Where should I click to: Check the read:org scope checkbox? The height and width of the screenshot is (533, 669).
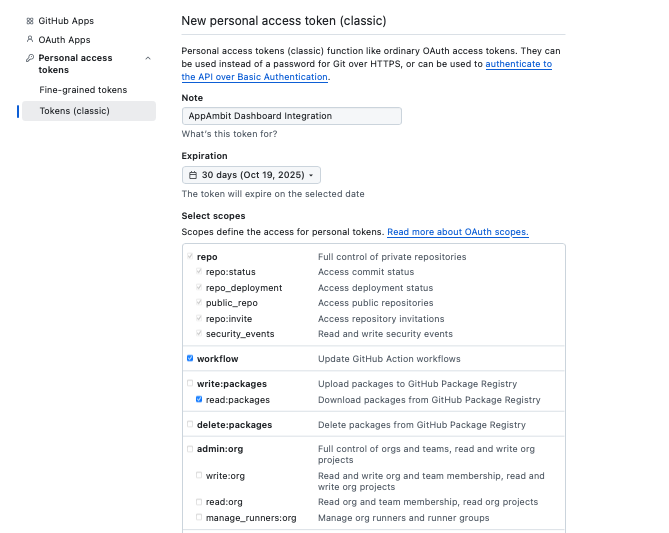coord(199,502)
